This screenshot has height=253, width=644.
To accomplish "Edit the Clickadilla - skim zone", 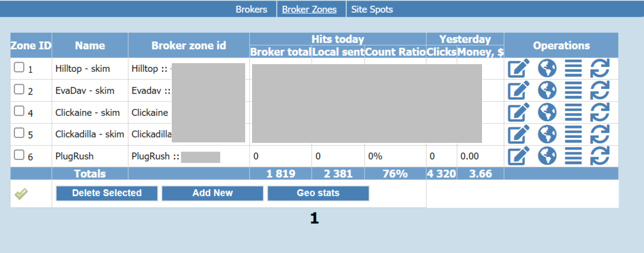I will point(519,134).
